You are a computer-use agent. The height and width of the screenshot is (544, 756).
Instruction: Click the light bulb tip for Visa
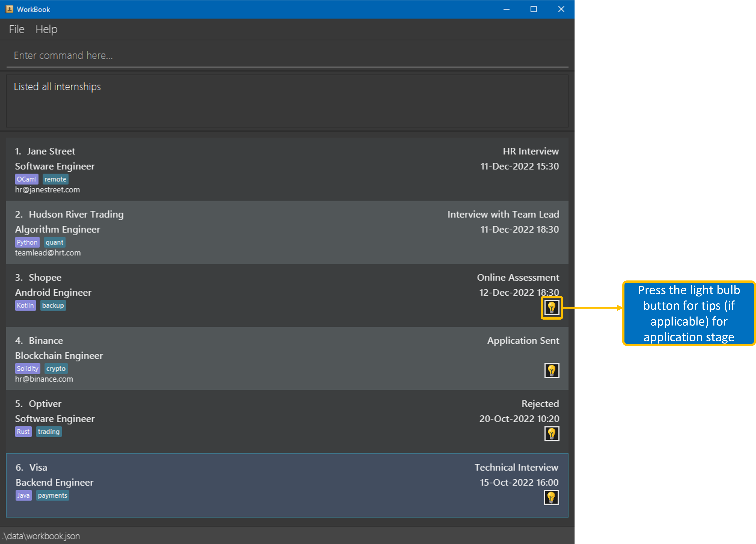(551, 497)
